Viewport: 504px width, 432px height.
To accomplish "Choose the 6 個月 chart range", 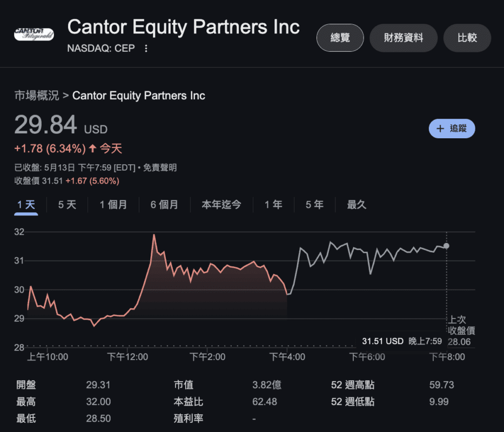I will (x=164, y=205).
